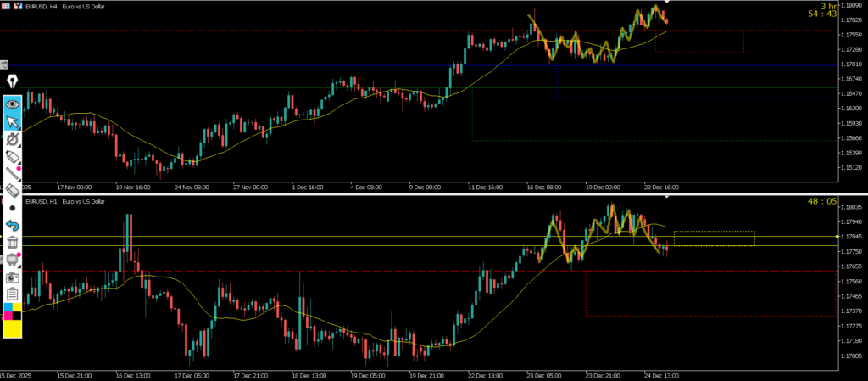The height and width of the screenshot is (381, 868).
Task: Take a screenshot with the camera icon
Action: pos(13,277)
